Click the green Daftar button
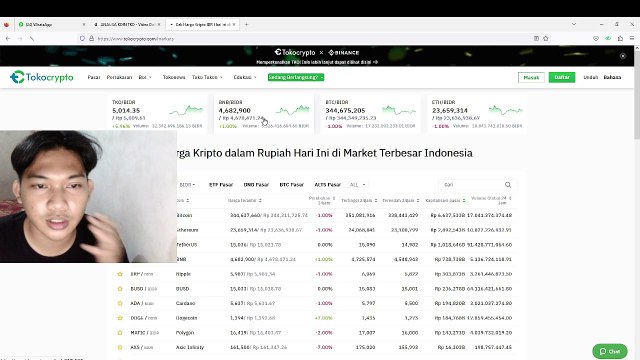 [562, 77]
